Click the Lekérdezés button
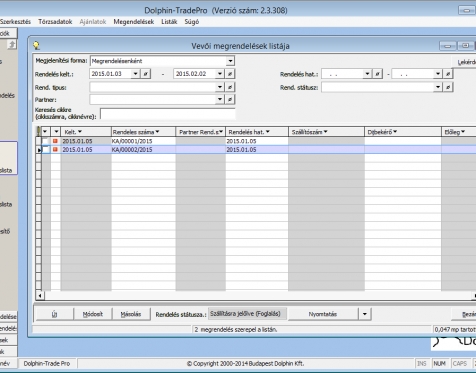Viewport: 476px width, 373px height. pos(464,62)
